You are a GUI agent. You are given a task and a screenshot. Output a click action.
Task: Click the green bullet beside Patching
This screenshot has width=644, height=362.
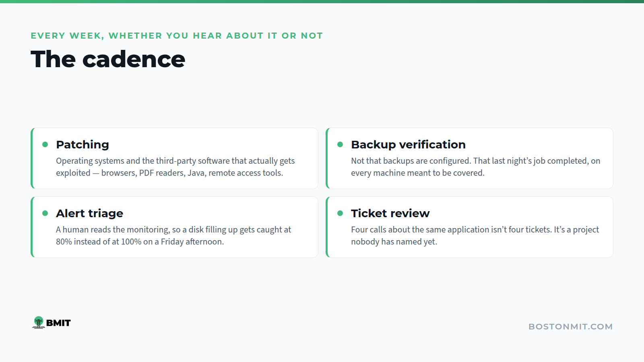tap(45, 144)
